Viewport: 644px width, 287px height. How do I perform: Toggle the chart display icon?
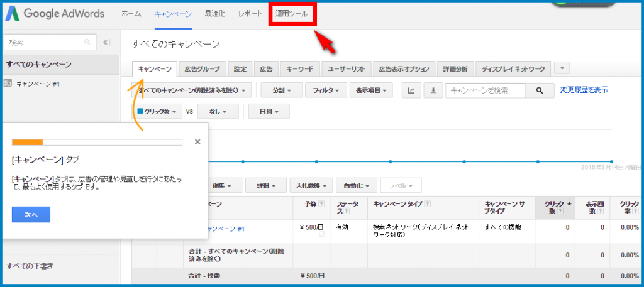click(x=411, y=90)
